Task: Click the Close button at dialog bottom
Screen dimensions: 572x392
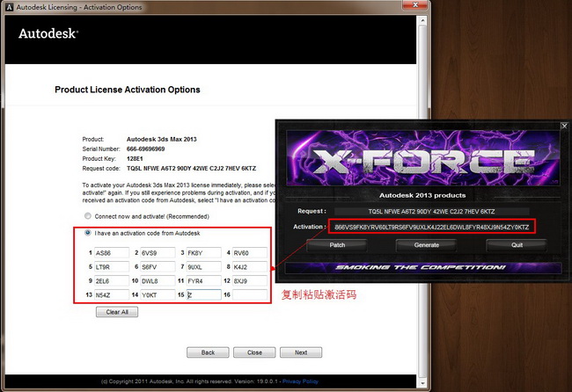Action: tap(254, 352)
